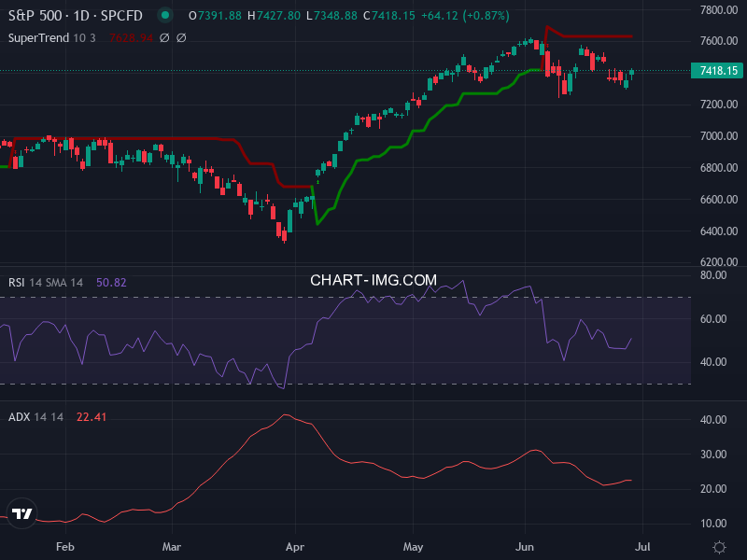The image size is (747, 560).
Task: Click the Mar label on time axis
Action: click(172, 547)
